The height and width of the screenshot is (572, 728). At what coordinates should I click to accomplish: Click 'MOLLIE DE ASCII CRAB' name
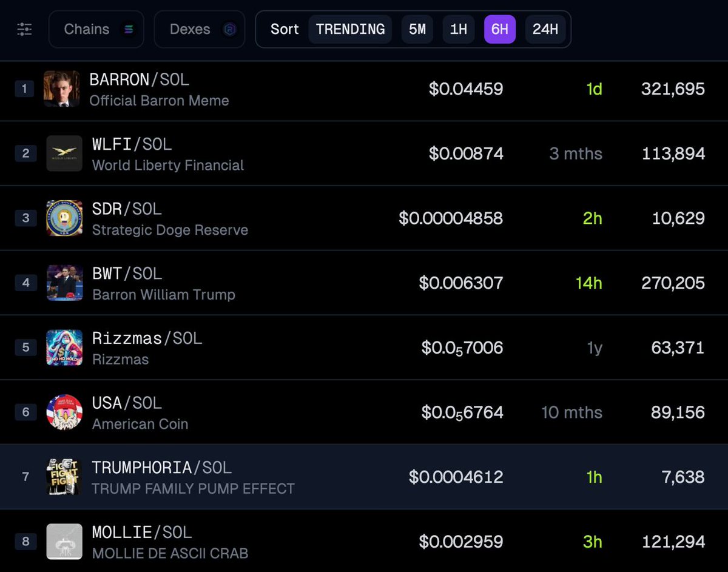tap(170, 553)
